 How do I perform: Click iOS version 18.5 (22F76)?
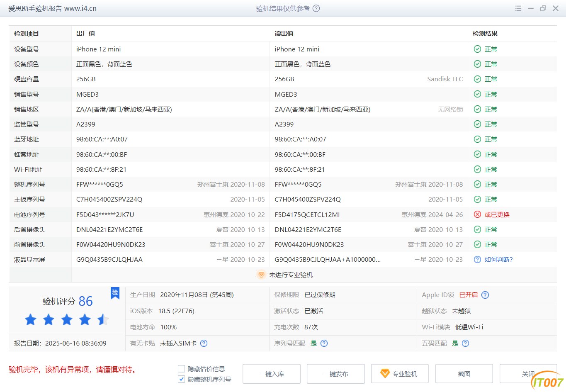point(176,311)
